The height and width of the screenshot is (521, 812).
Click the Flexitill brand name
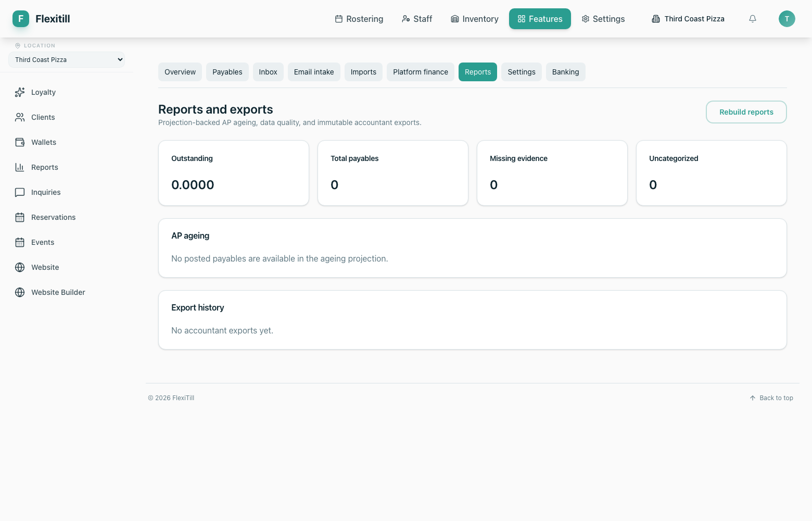53,19
